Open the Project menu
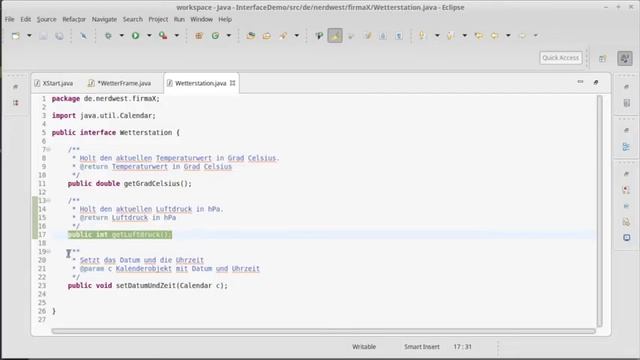Screen dimensions: 640x360 pyautogui.click(x=158, y=19)
